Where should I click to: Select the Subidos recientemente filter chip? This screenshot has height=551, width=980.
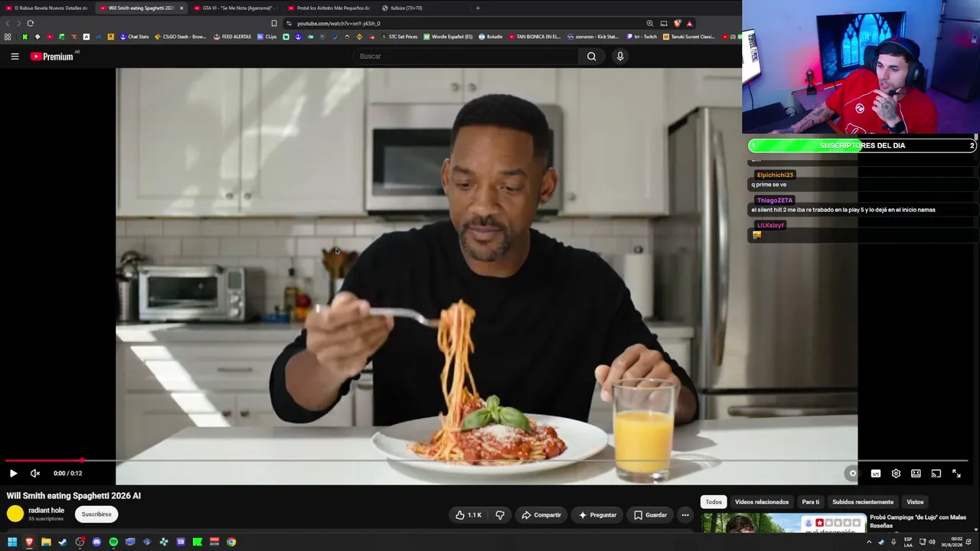(863, 502)
